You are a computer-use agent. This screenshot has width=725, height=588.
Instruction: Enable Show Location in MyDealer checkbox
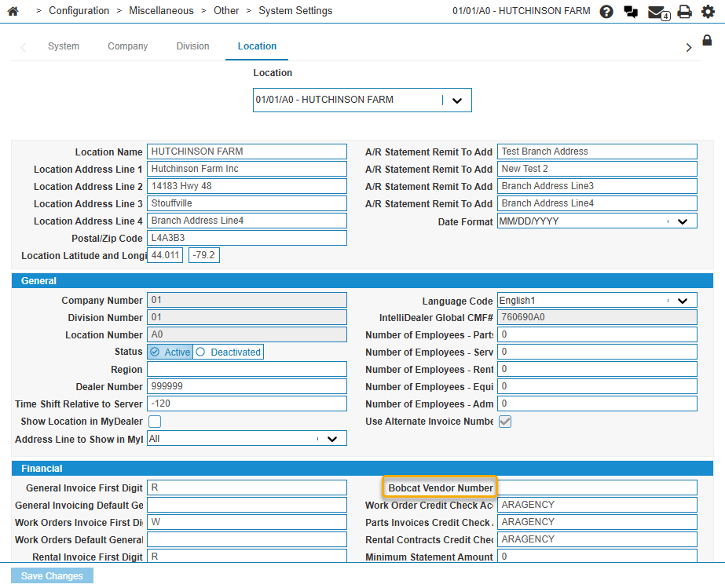point(155,422)
